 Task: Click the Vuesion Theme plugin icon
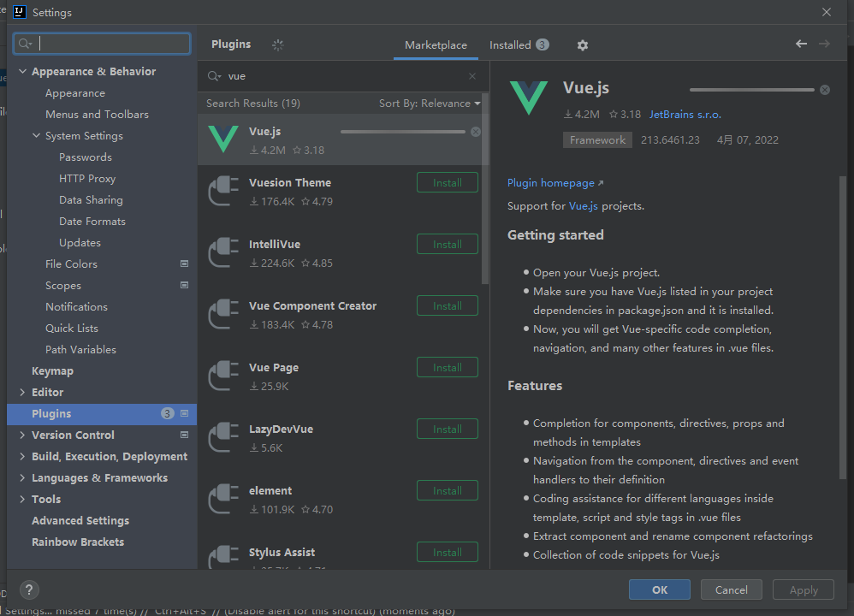[223, 191]
